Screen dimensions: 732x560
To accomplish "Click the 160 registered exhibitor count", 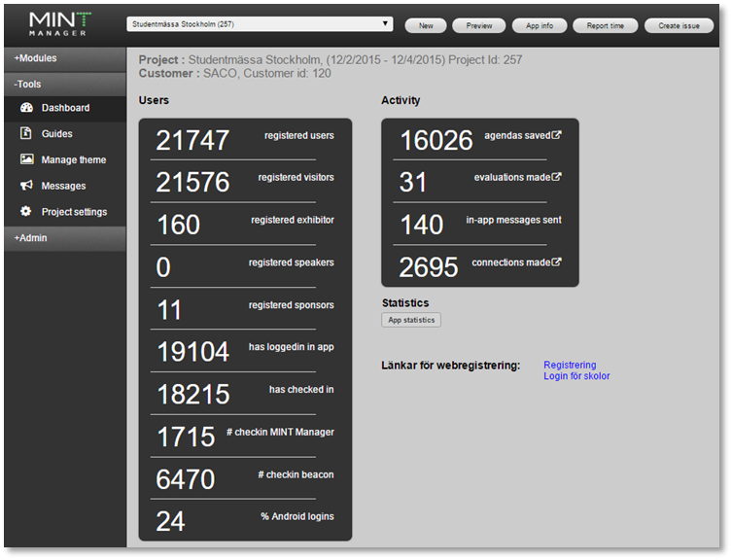I will [178, 225].
